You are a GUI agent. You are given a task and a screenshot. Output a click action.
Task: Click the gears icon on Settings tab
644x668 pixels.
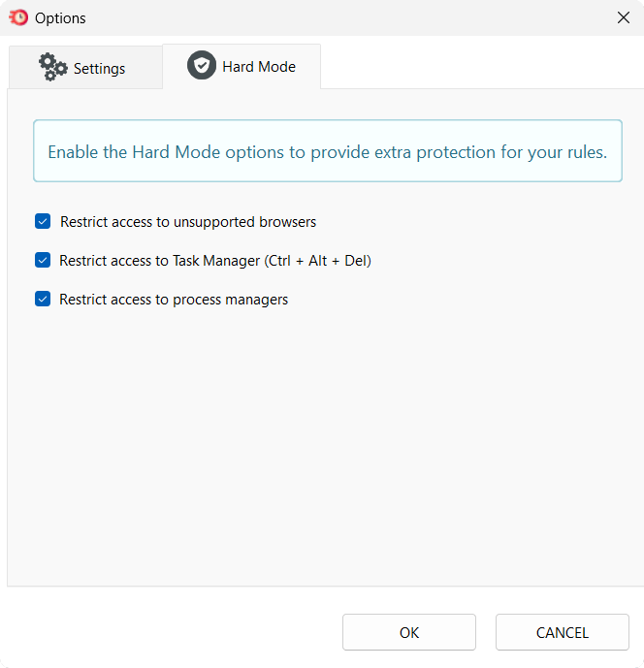[x=52, y=68]
